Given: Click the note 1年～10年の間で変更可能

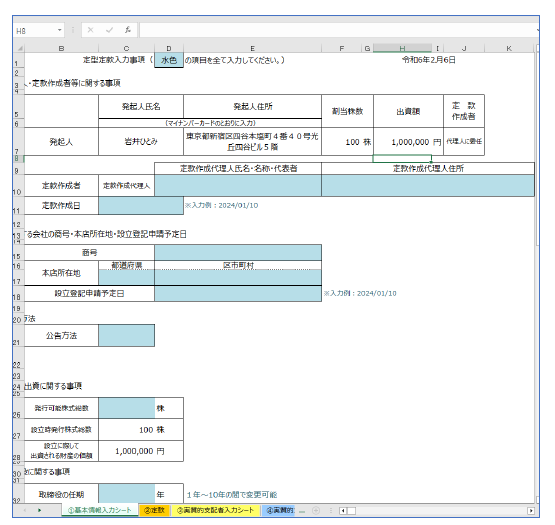Looking at the screenshot, I should click(232, 495).
